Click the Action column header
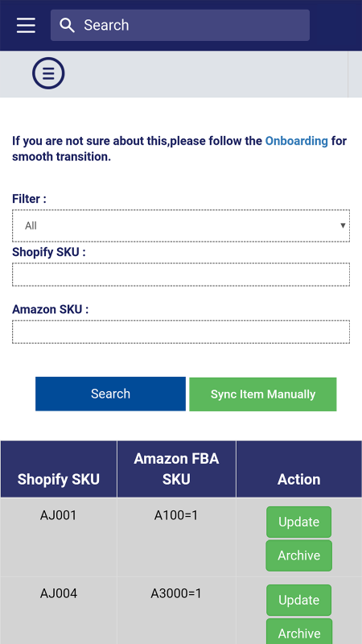This screenshot has width=362, height=644. click(x=298, y=469)
